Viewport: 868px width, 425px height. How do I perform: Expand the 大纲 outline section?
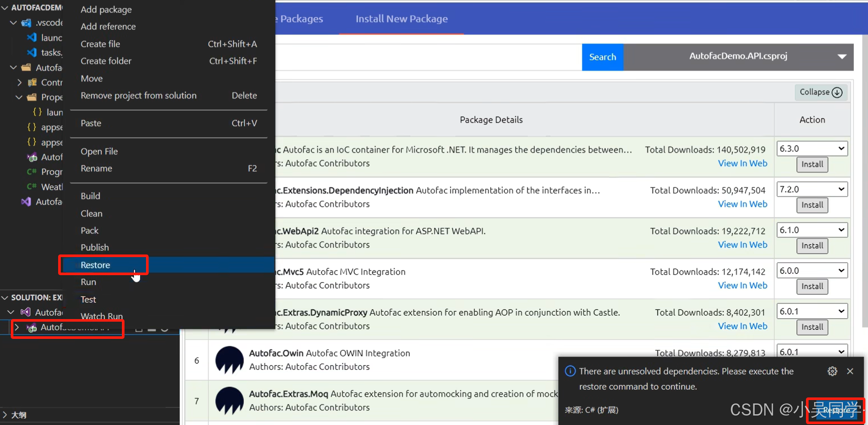5,415
